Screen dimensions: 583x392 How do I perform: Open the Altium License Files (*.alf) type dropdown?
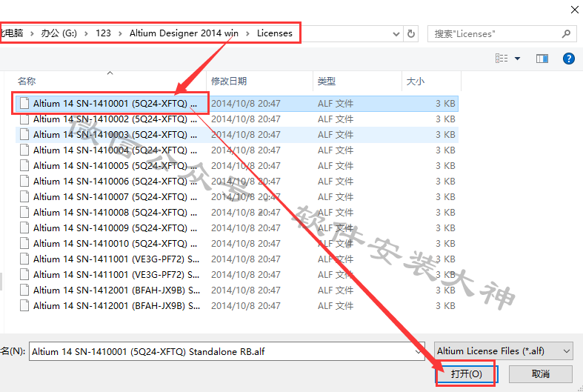(x=504, y=351)
